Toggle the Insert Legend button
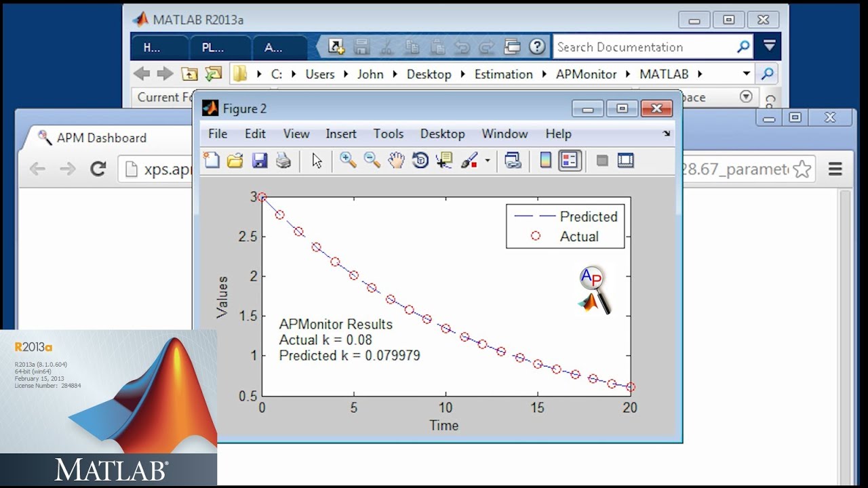 [x=570, y=161]
